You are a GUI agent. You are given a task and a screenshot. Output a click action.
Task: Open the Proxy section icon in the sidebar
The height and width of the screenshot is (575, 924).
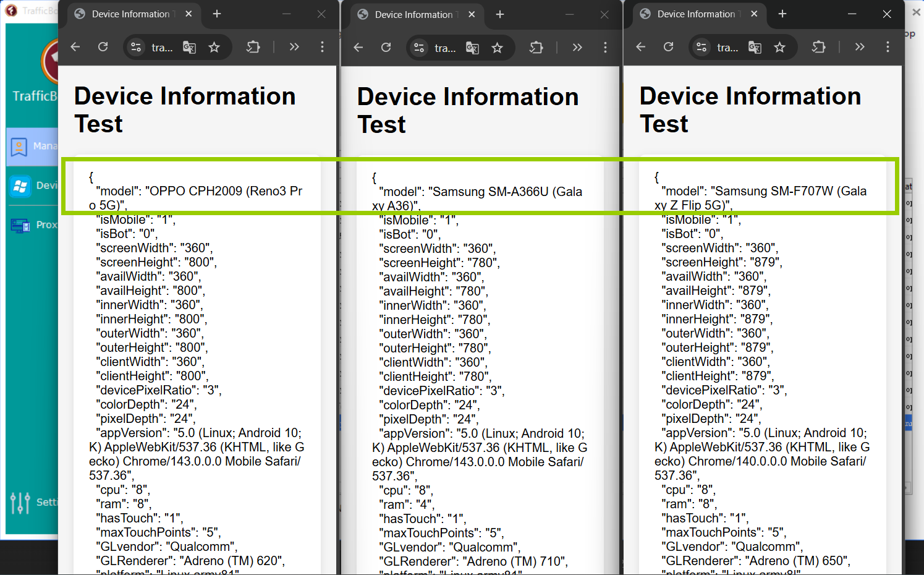point(20,226)
